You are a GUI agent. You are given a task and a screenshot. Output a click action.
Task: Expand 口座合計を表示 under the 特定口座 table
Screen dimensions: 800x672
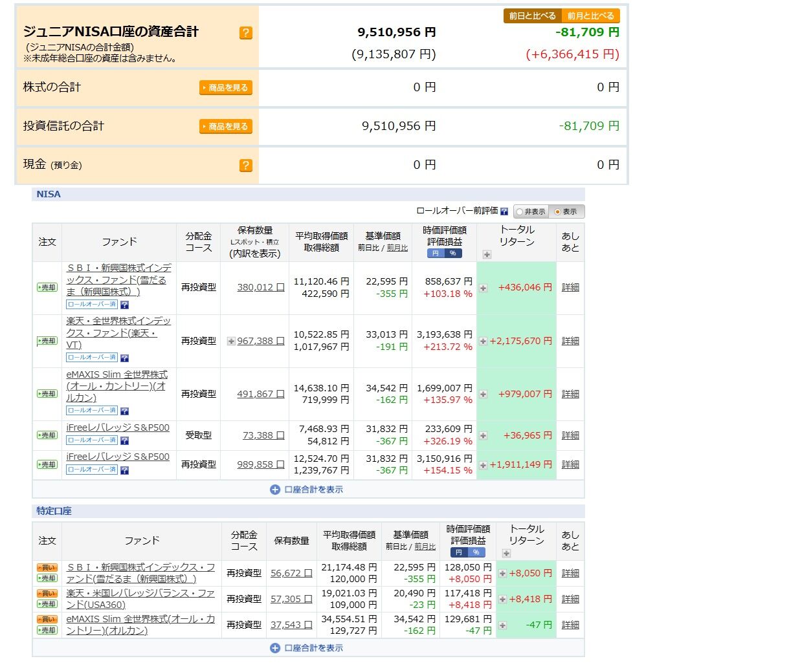pos(307,648)
